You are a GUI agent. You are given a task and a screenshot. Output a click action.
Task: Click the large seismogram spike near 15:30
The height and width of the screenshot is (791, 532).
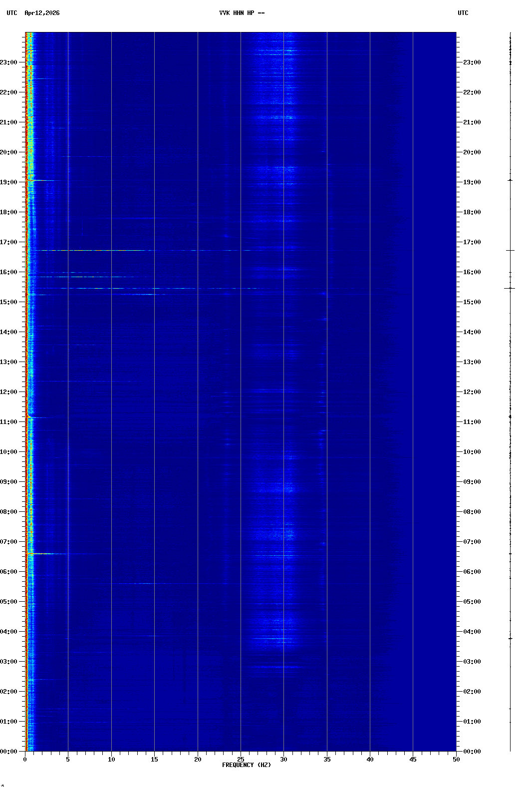(510, 288)
